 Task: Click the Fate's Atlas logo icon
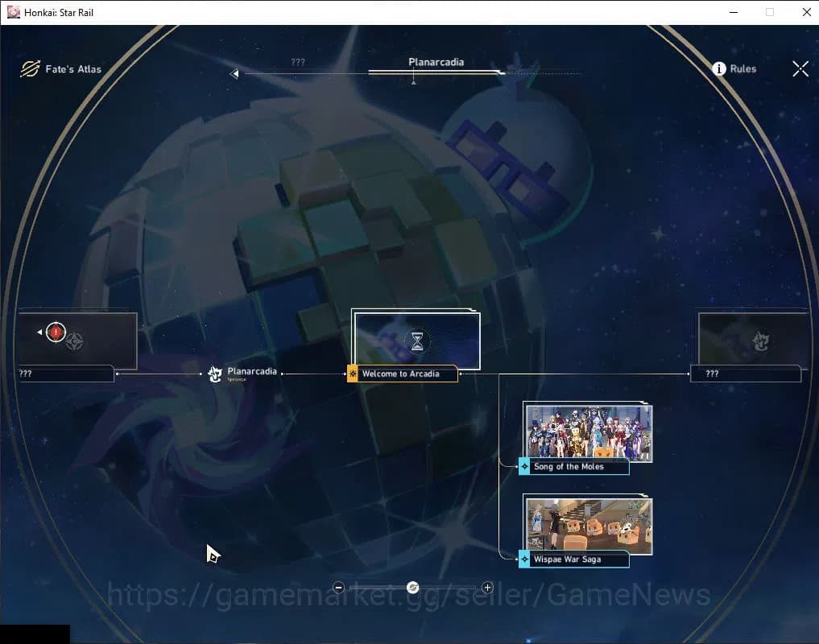[x=30, y=69]
